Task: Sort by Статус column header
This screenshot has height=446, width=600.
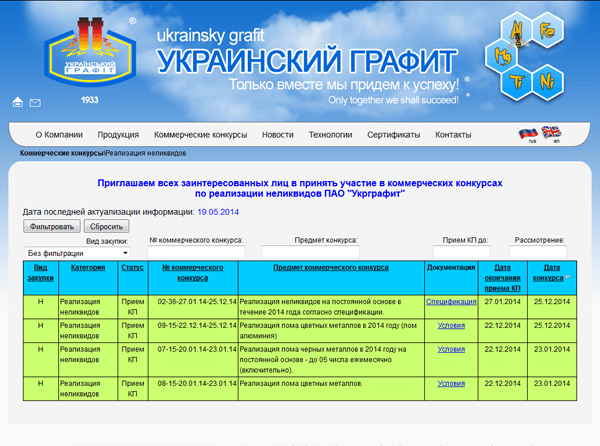Action: [132, 267]
